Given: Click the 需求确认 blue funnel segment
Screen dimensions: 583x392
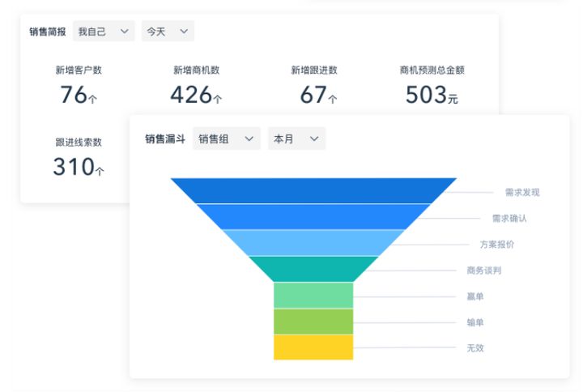Looking at the screenshot, I should [313, 217].
